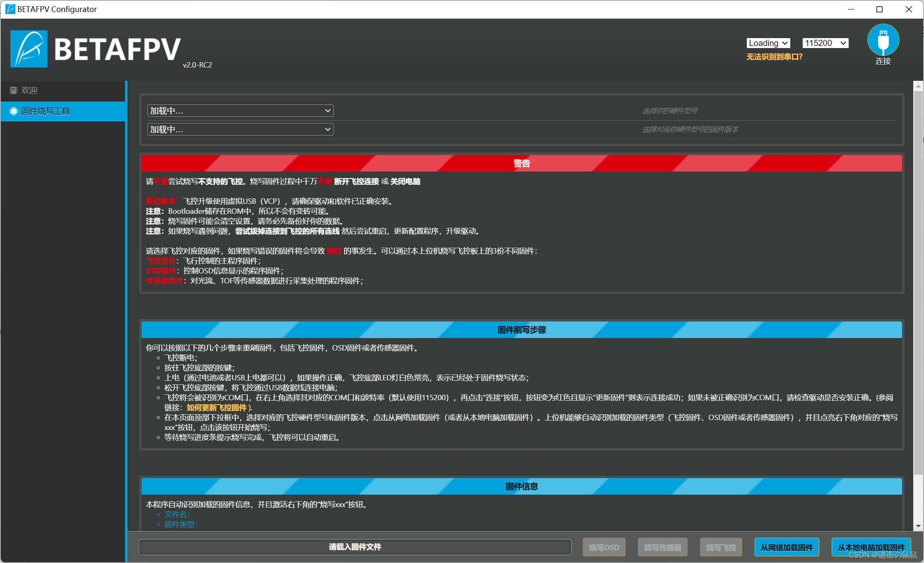This screenshot has width=924, height=563.
Task: Switch to the 欢迎 tab
Action: 29,90
